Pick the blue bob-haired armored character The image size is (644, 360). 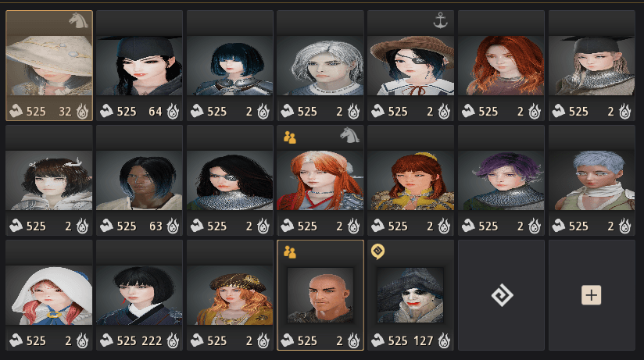[230, 66]
